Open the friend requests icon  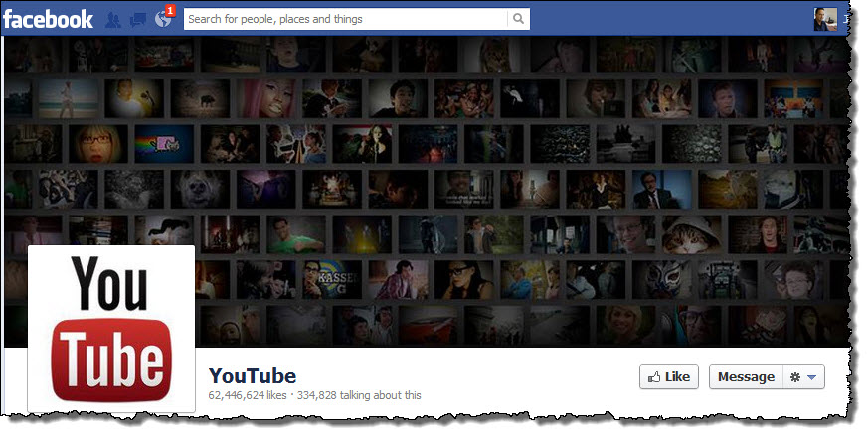pyautogui.click(x=113, y=20)
